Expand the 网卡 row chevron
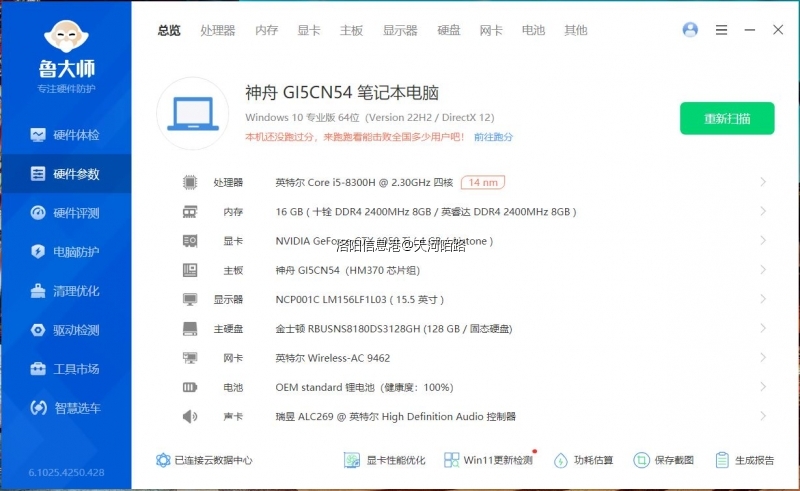Image resolution: width=800 pixels, height=491 pixels. click(x=763, y=357)
